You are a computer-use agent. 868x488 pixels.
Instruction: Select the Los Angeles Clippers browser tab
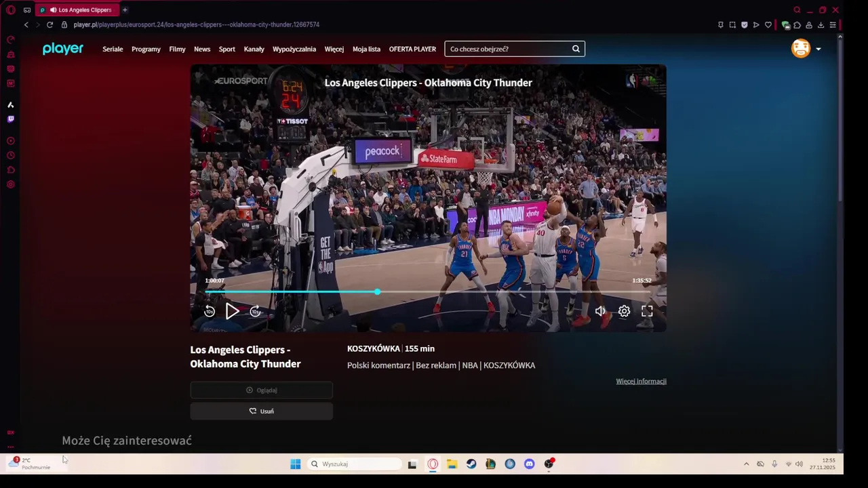pyautogui.click(x=78, y=10)
